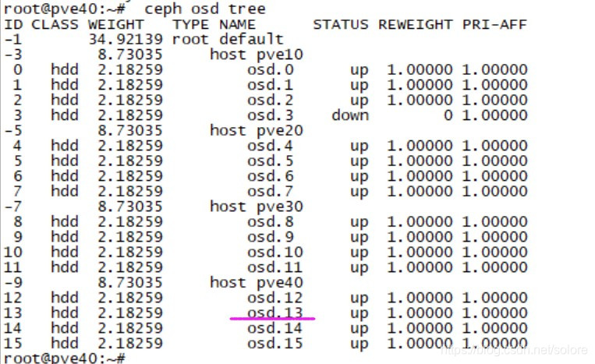Select the osd.6 name

click(271, 176)
